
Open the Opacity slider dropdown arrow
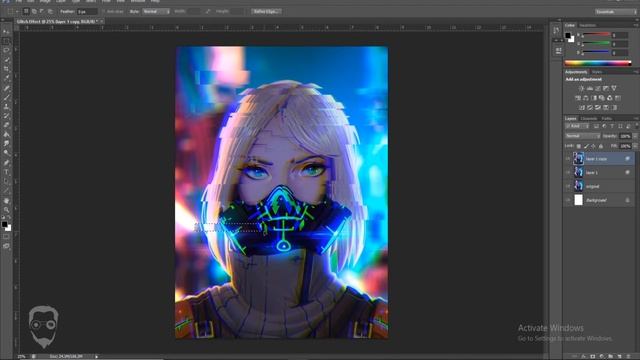(x=635, y=136)
